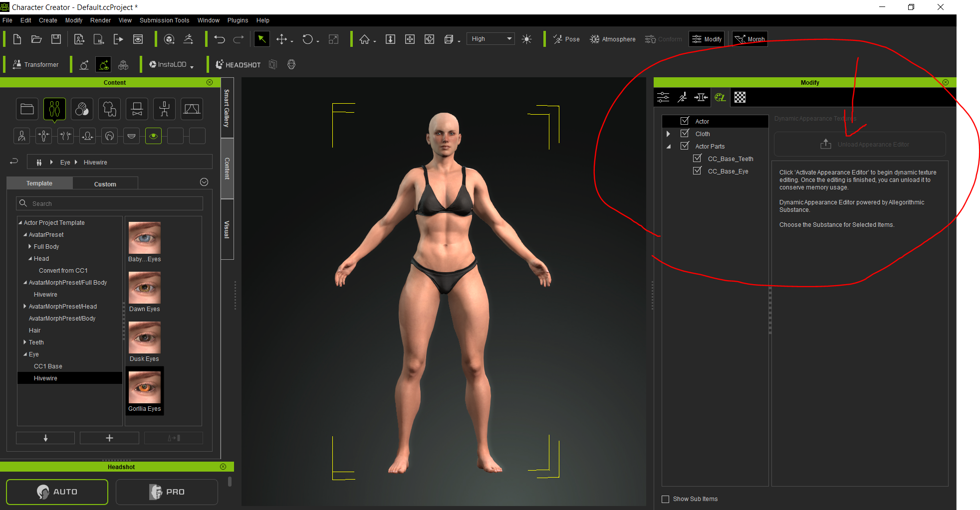Select the Stage curtain category icon
Screen dimensions: 980x510
click(x=192, y=109)
